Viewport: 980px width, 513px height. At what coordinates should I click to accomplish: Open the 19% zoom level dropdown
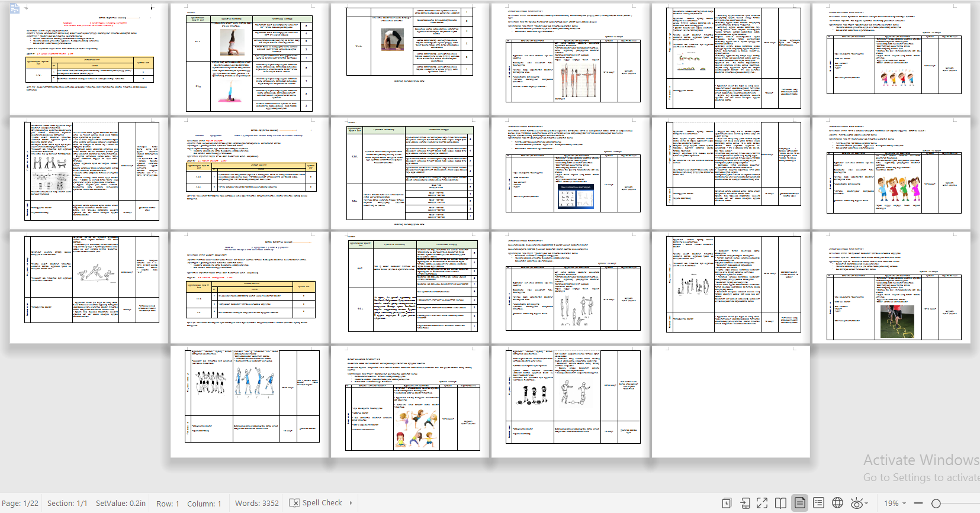click(895, 503)
